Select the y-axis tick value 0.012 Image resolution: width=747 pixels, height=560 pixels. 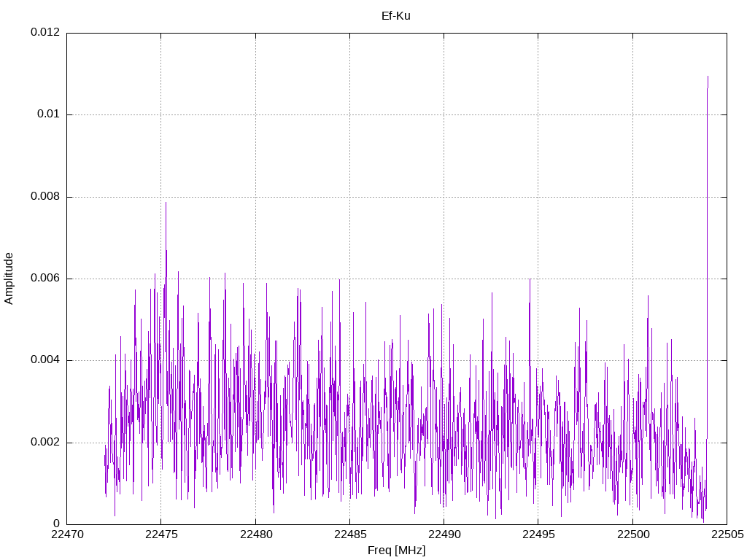(45, 32)
